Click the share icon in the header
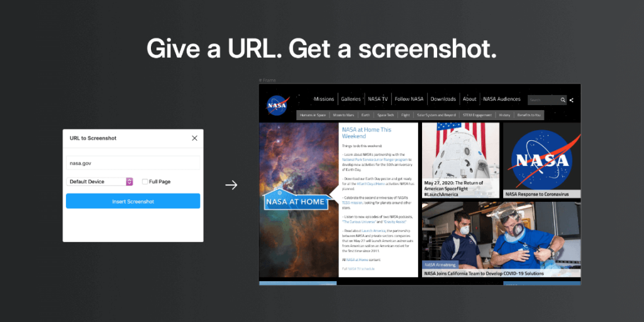This screenshot has height=322, width=644. click(571, 100)
